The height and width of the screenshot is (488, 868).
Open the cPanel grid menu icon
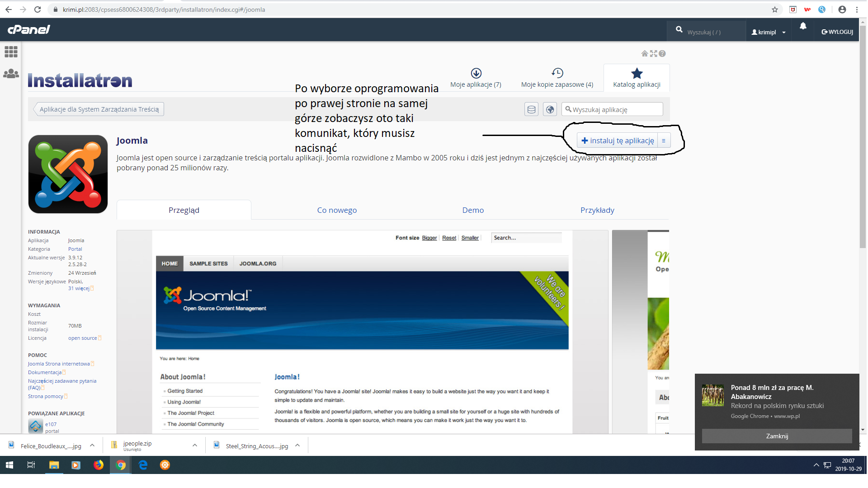11,52
